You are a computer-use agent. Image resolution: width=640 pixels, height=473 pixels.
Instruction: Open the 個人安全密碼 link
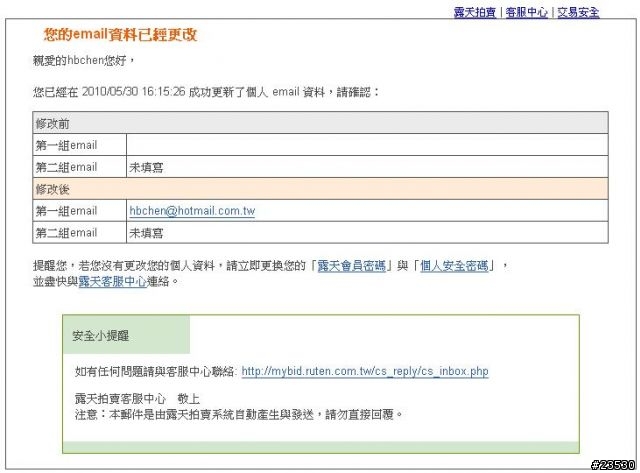454,266
